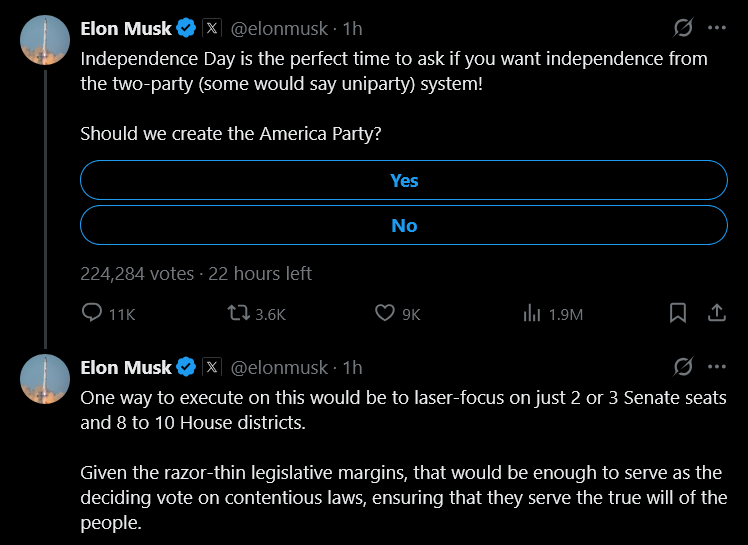
Task: Share the America Party poll post
Action: pos(716,313)
